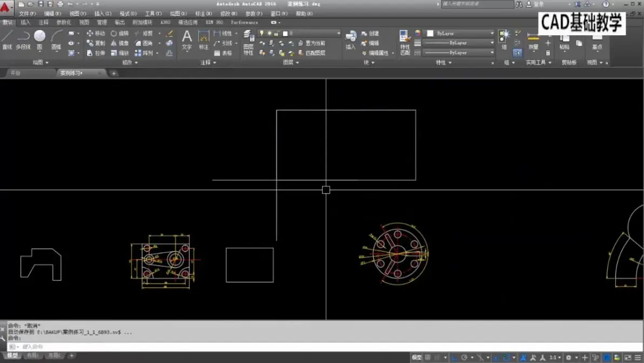644x363 pixels.
Task: Click the Insert block (插入) icon
Action: click(350, 40)
